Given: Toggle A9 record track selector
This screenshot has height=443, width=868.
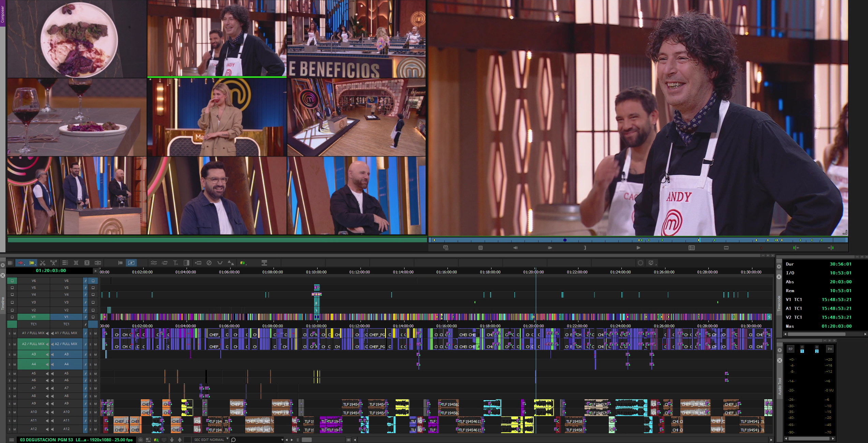Looking at the screenshot, I should pyautogui.click(x=67, y=403).
